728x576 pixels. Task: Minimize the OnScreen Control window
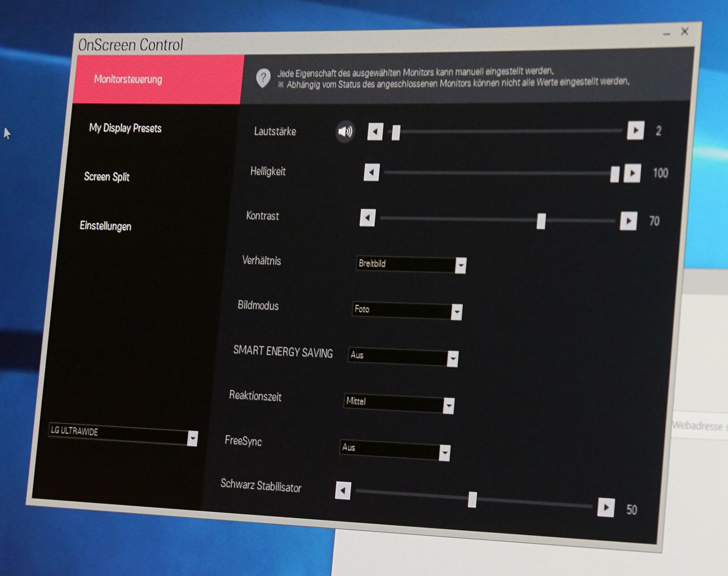tap(667, 34)
